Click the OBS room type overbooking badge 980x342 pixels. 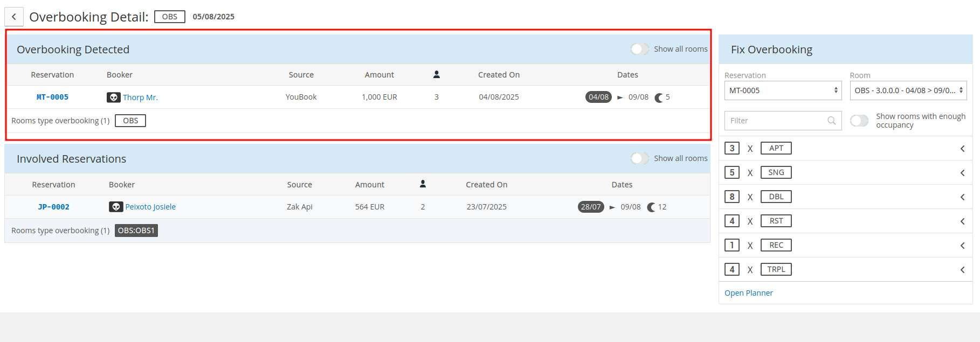click(130, 121)
